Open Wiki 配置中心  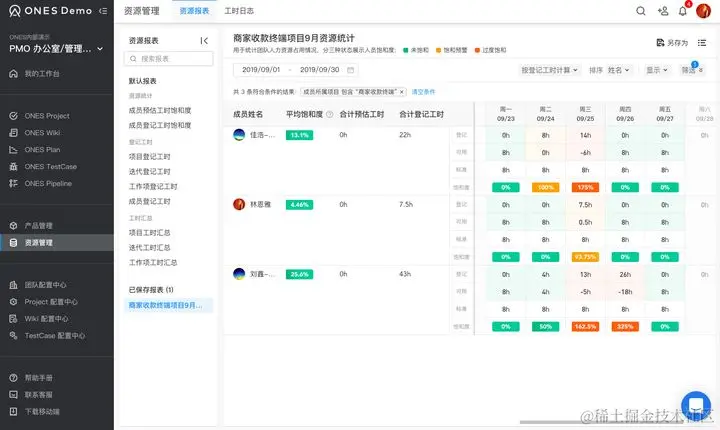[46, 319]
